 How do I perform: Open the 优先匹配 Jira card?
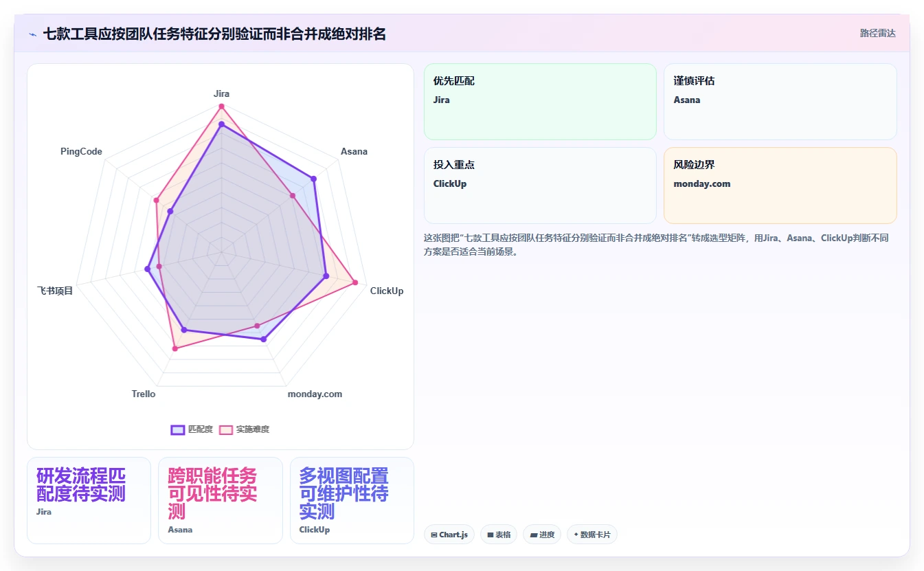(540, 102)
